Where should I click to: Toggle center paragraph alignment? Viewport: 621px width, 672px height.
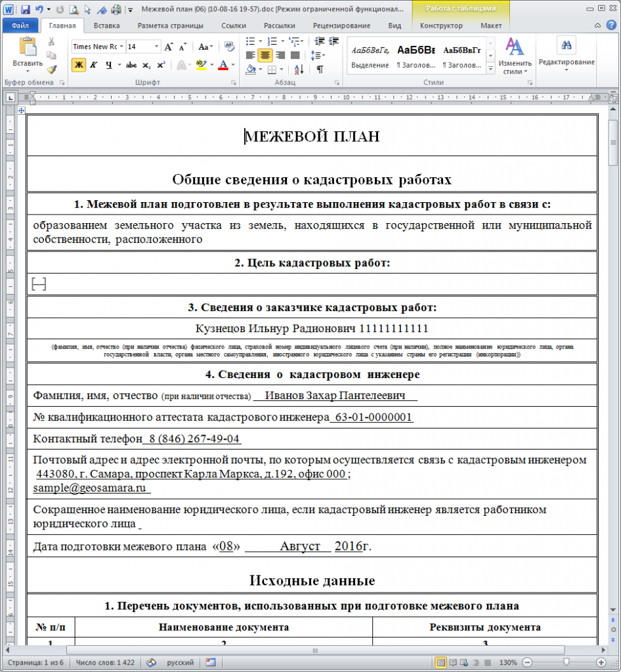(265, 55)
